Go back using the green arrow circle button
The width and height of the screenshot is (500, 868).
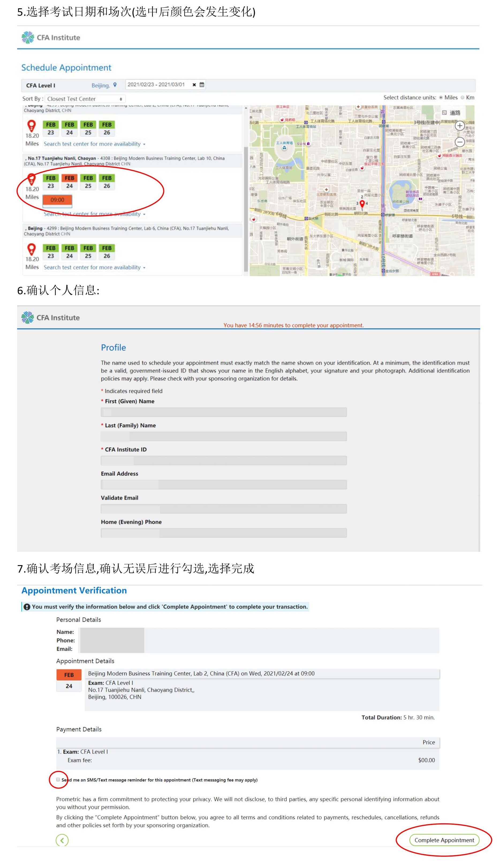click(62, 840)
